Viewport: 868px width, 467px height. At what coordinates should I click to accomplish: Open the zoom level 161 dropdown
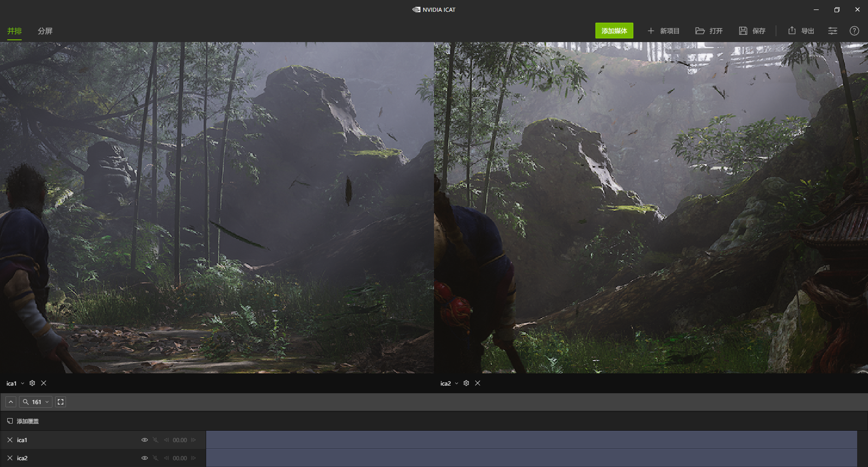[x=35, y=401]
